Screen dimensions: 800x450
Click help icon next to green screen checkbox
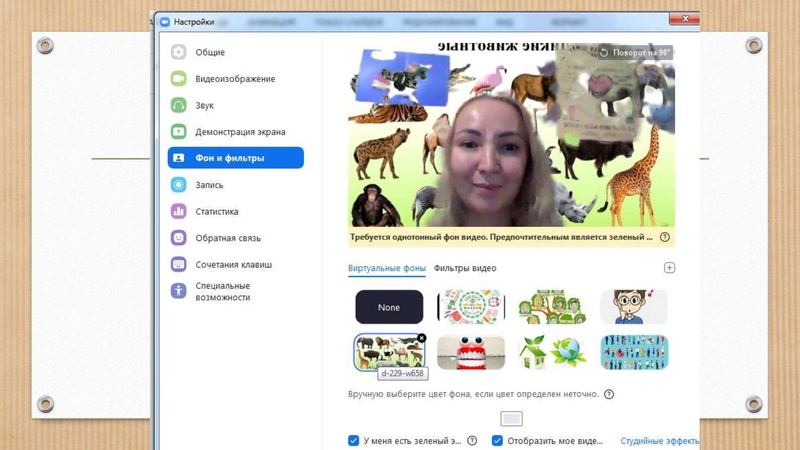(x=472, y=440)
